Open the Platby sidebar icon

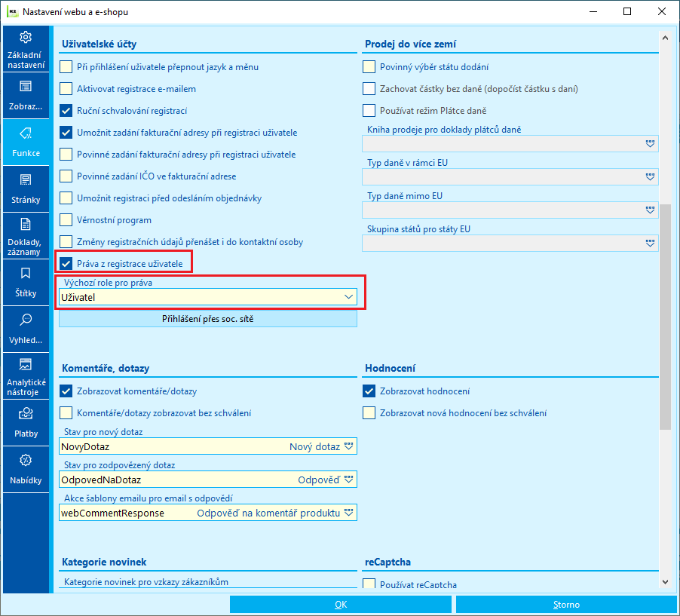[x=26, y=413]
